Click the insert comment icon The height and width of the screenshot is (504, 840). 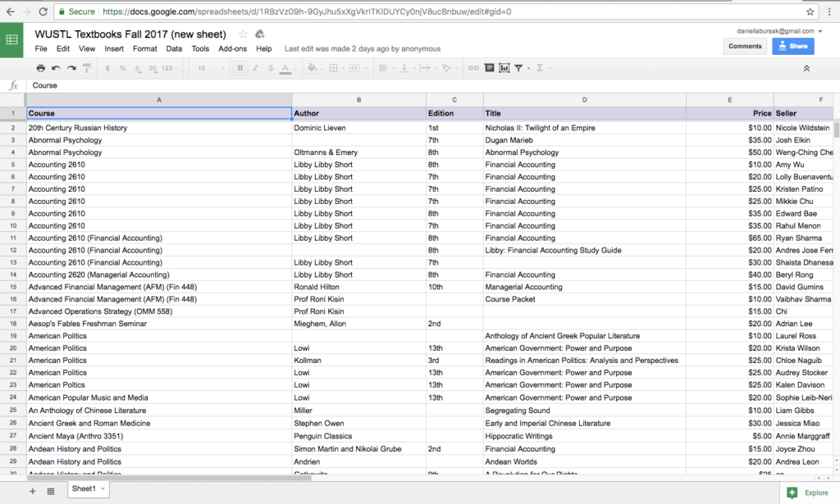click(489, 67)
